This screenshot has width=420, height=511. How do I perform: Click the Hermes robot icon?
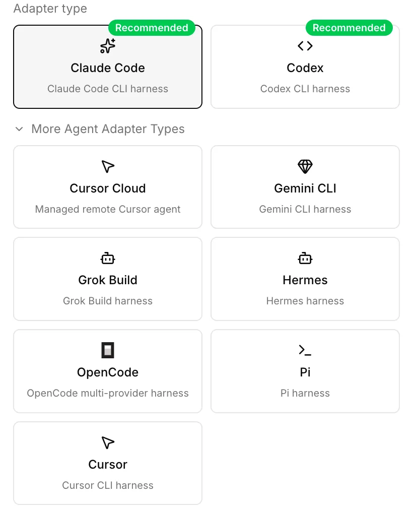tap(305, 258)
